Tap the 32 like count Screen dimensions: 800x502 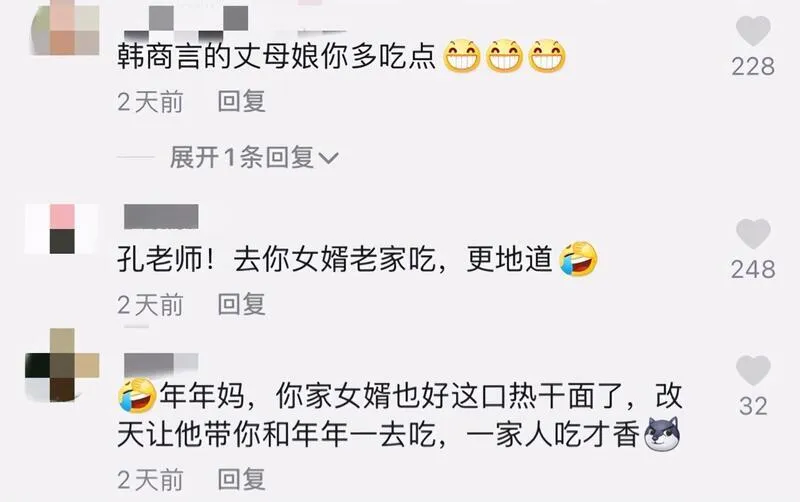[753, 406]
